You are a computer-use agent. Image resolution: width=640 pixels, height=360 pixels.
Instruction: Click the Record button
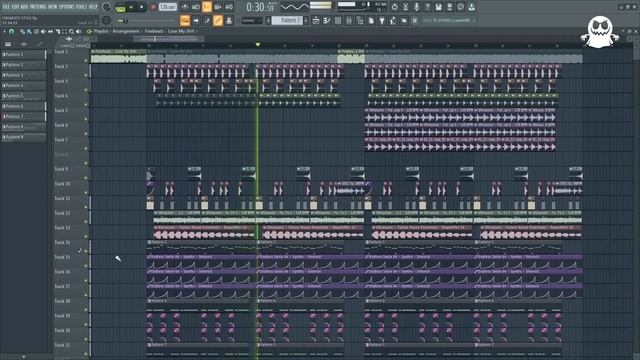(x=153, y=7)
